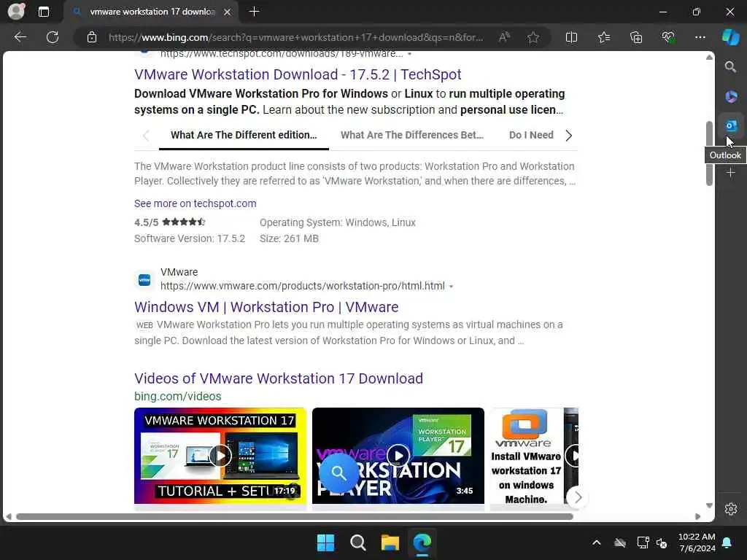Image resolution: width=747 pixels, height=560 pixels.
Task: Open a new browser tab
Action: [255, 12]
